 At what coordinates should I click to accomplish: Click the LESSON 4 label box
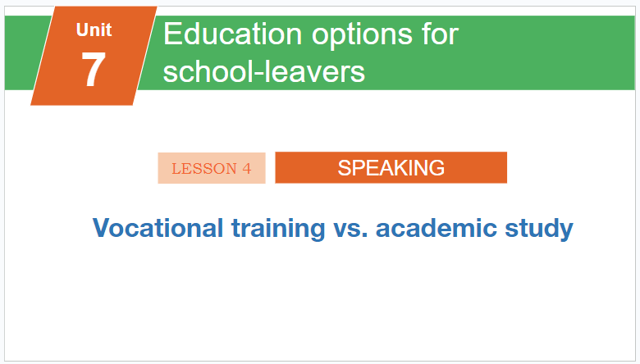click(212, 168)
